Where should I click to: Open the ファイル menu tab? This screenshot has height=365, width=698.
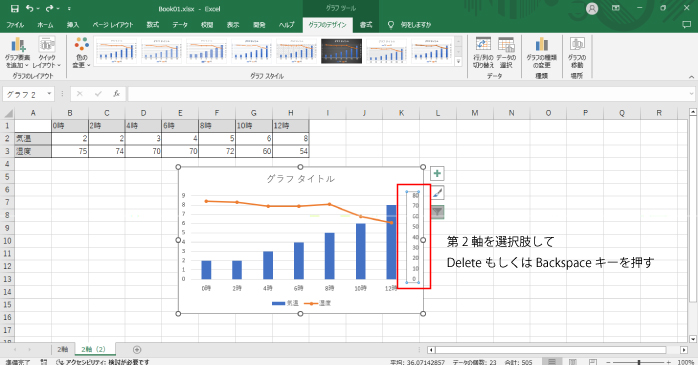[x=15, y=25]
